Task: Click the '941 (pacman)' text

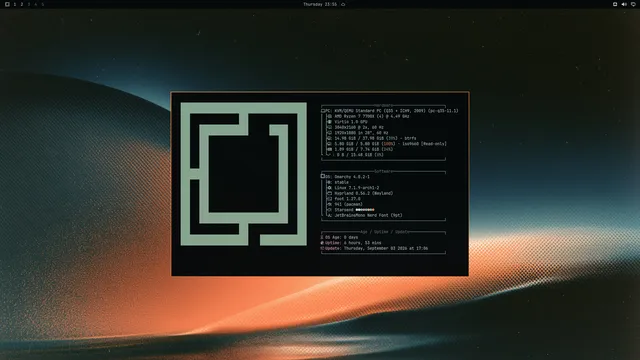Action: click(349, 204)
